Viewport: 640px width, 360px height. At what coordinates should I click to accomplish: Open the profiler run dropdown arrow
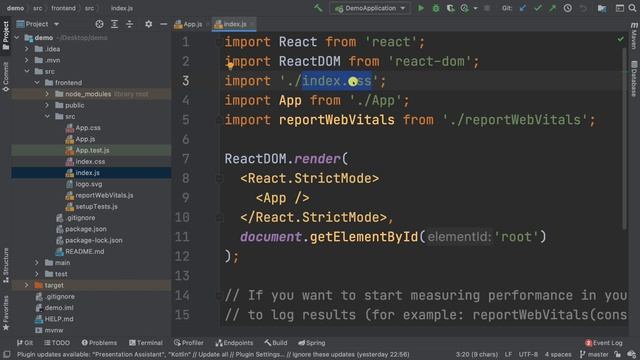pyautogui.click(x=475, y=8)
